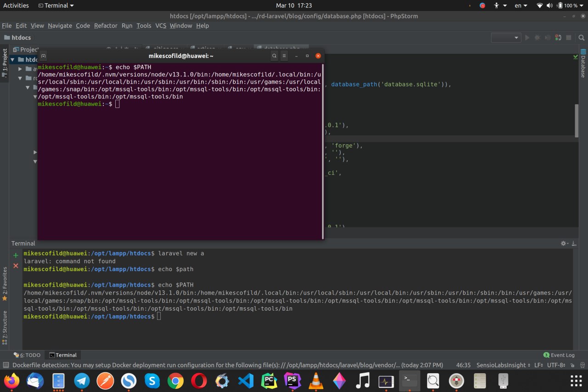The width and height of the screenshot is (588, 392).
Task: Open the File menu
Action: (x=6, y=26)
